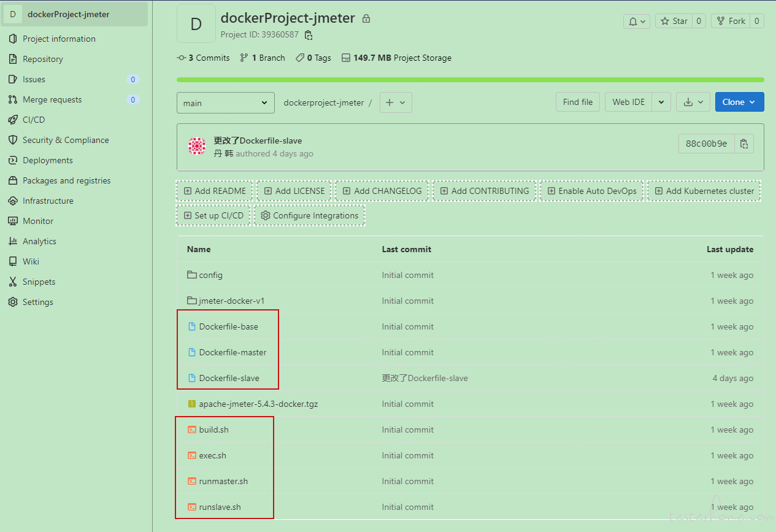The height and width of the screenshot is (532, 776).
Task: Click the Add CONTRIBUTING button
Action: tap(484, 191)
